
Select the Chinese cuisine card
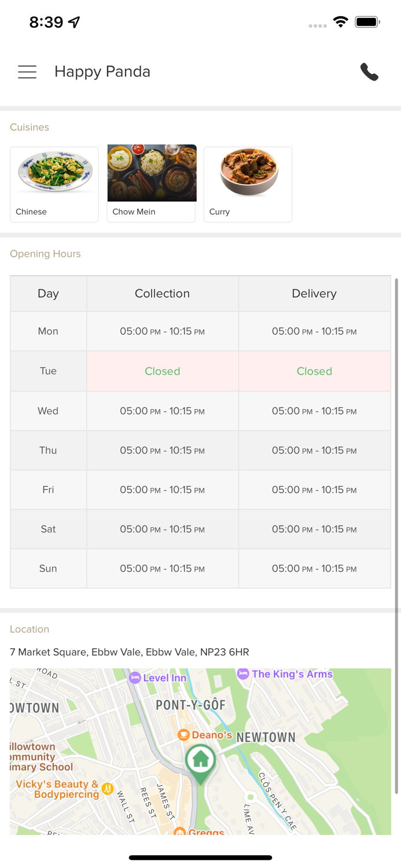(x=54, y=184)
